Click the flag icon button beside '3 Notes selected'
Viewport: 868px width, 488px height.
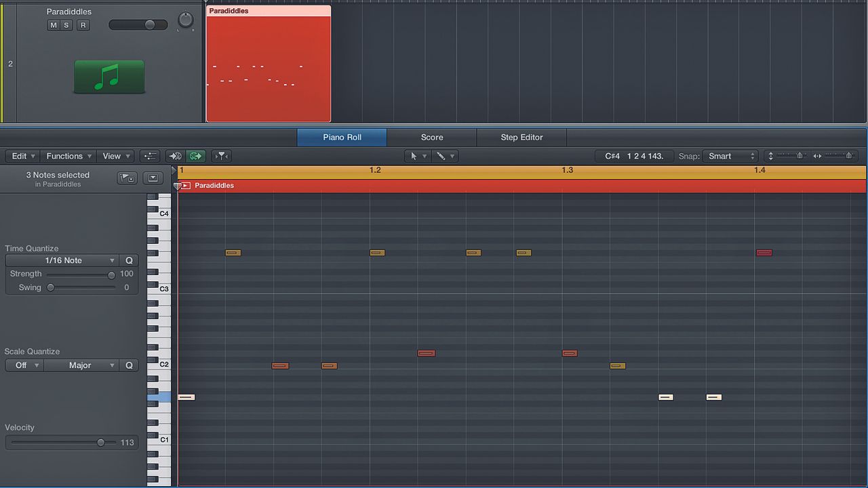coord(127,178)
